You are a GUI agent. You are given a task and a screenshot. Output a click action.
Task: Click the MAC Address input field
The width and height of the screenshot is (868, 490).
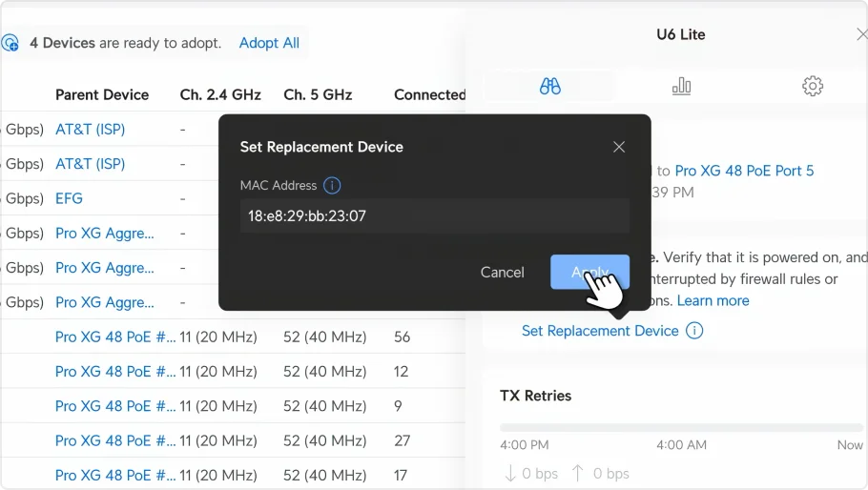click(x=435, y=215)
